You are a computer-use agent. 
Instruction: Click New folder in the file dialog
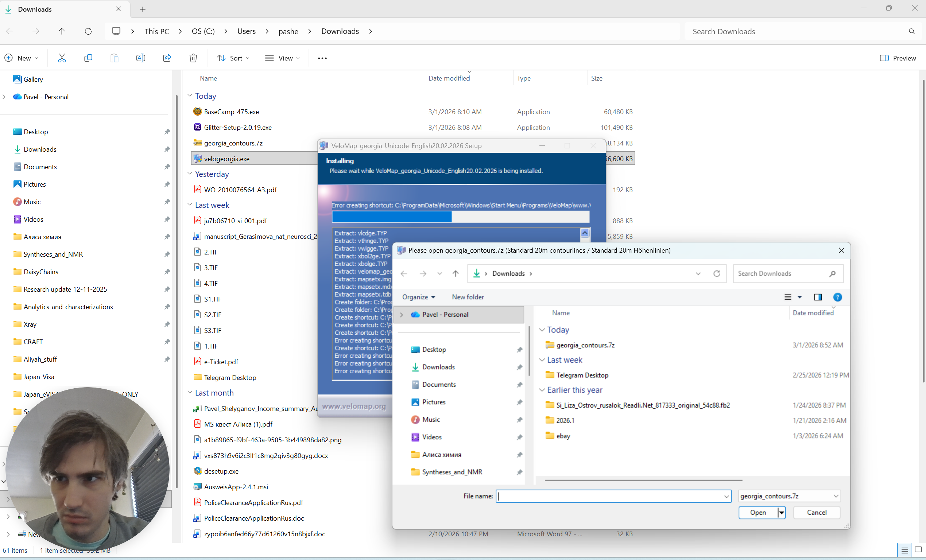click(x=468, y=297)
